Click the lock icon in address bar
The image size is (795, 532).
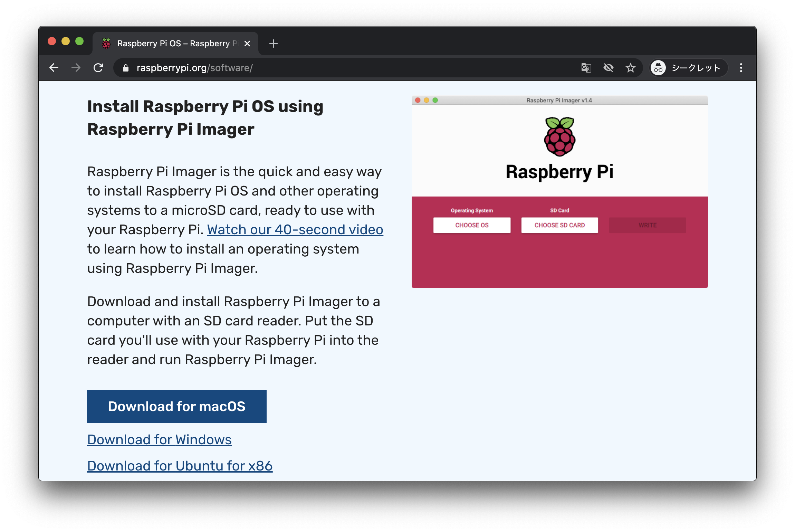click(x=126, y=68)
